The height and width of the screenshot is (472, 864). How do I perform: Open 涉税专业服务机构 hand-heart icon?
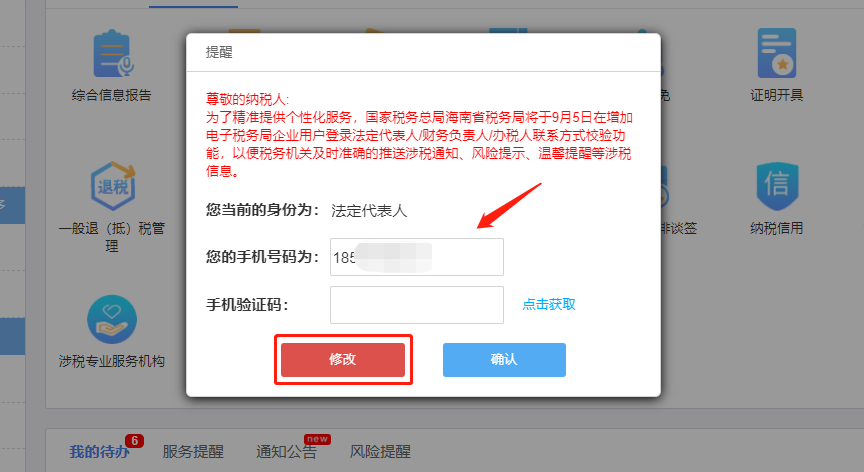coord(112,319)
